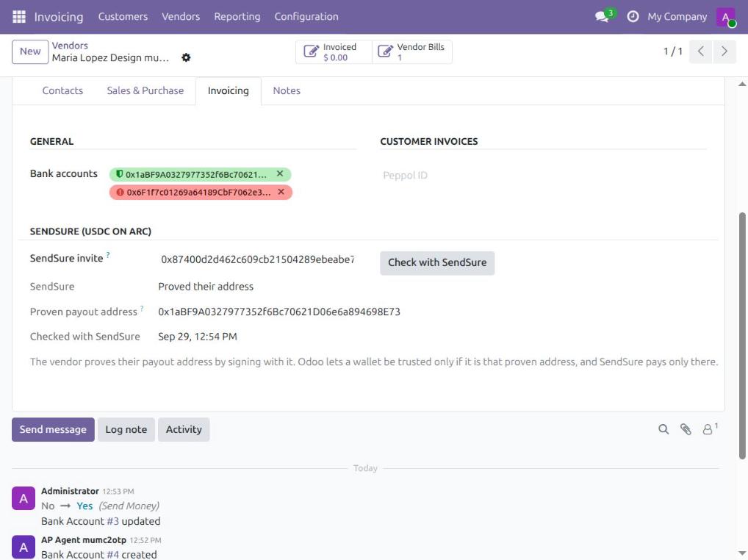This screenshot has width=748, height=560.
Task: Go to next record arrow
Action: [x=724, y=51]
